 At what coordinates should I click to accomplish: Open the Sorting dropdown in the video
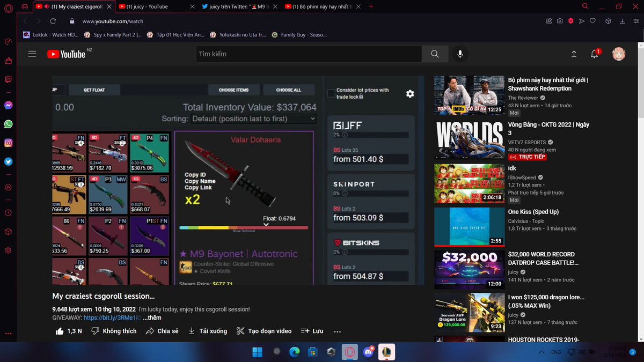(253, 119)
